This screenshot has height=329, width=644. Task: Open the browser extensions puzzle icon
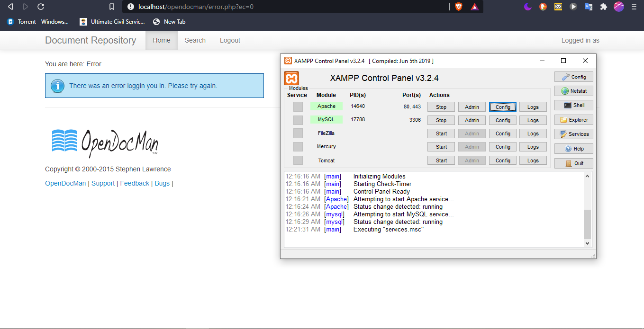604,7
